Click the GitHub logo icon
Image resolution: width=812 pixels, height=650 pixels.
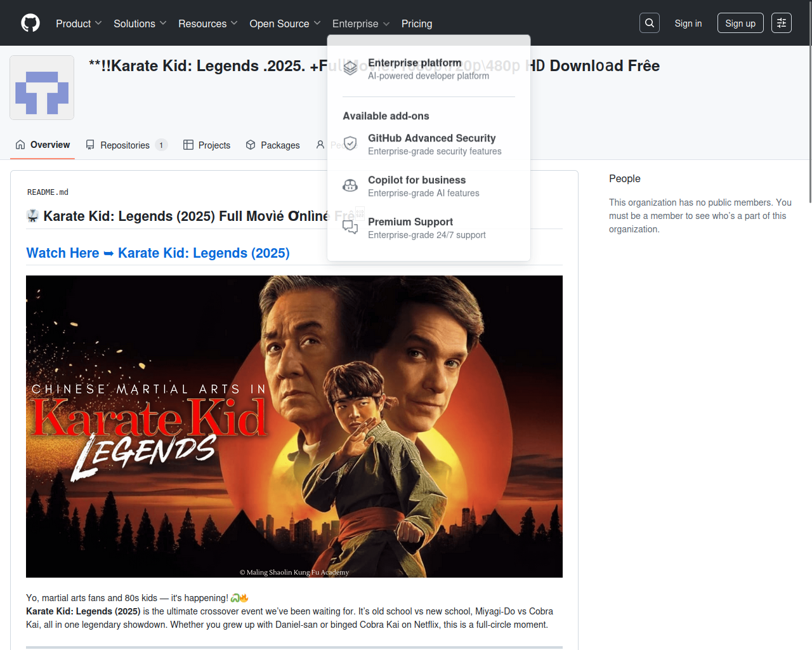[x=30, y=23]
